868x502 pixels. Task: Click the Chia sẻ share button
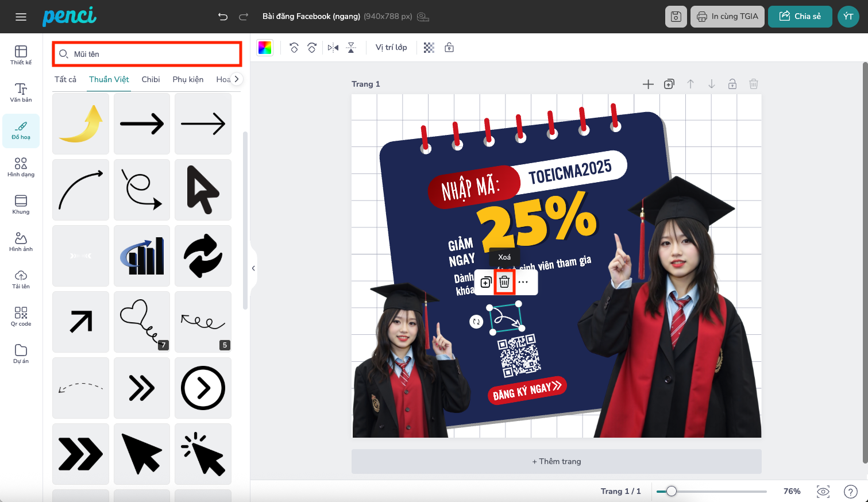pyautogui.click(x=800, y=17)
